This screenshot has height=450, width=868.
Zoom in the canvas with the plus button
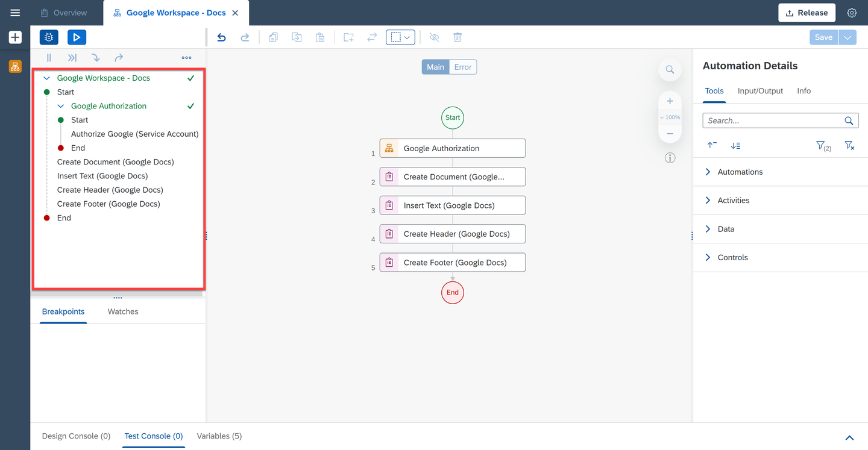[670, 101]
